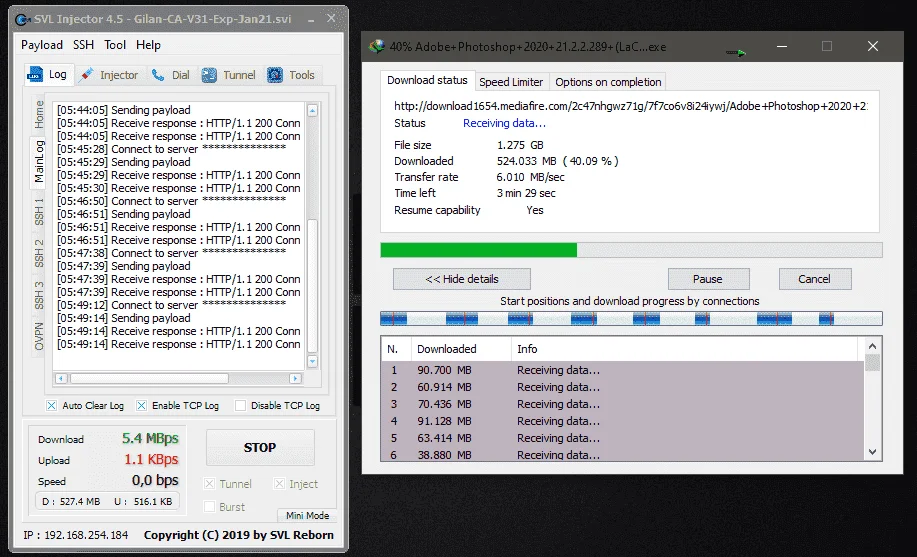
Task: Click the connections progress segment bar
Action: [x=631, y=319]
